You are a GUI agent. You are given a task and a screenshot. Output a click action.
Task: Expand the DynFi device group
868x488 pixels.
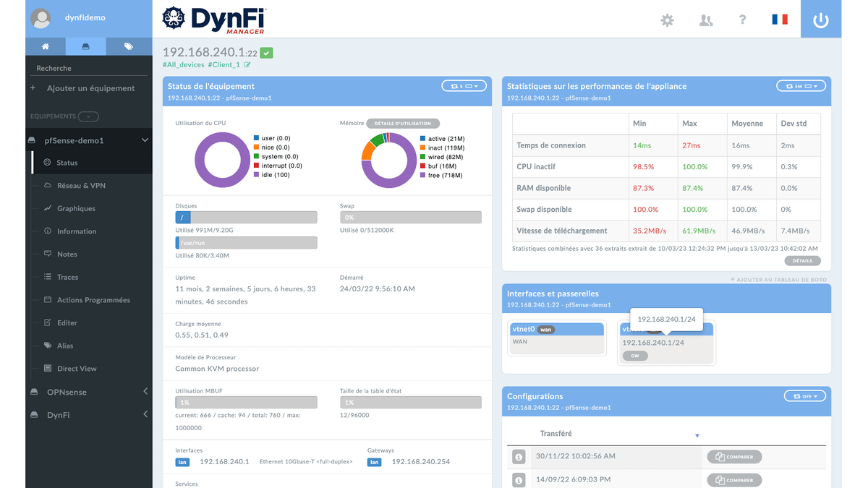tap(145, 415)
